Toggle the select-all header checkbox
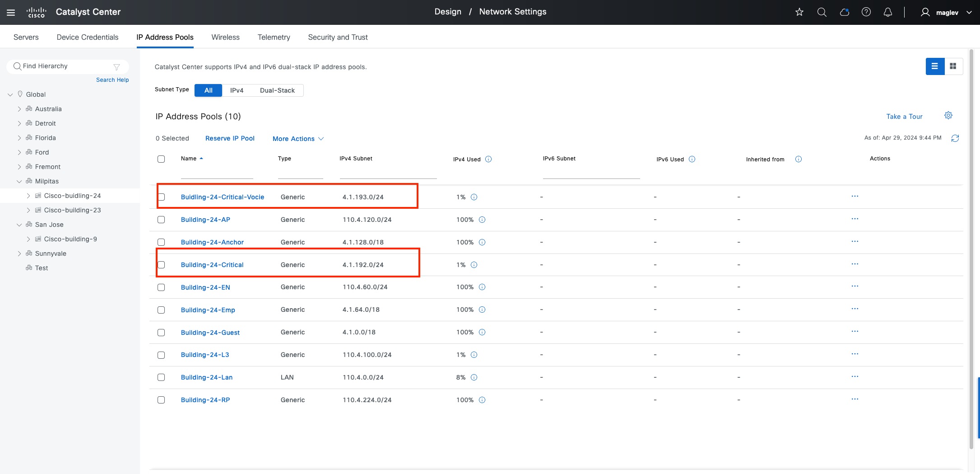980x474 pixels. (161, 159)
